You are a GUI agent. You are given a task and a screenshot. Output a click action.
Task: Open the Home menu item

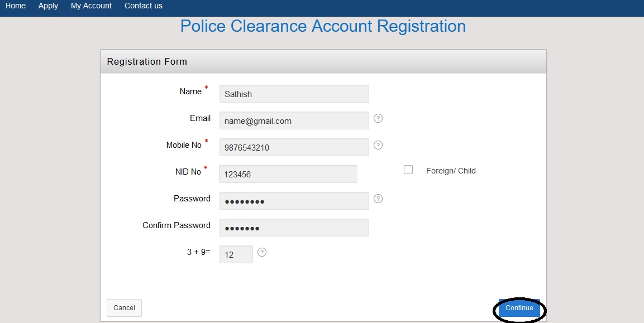[x=16, y=6]
